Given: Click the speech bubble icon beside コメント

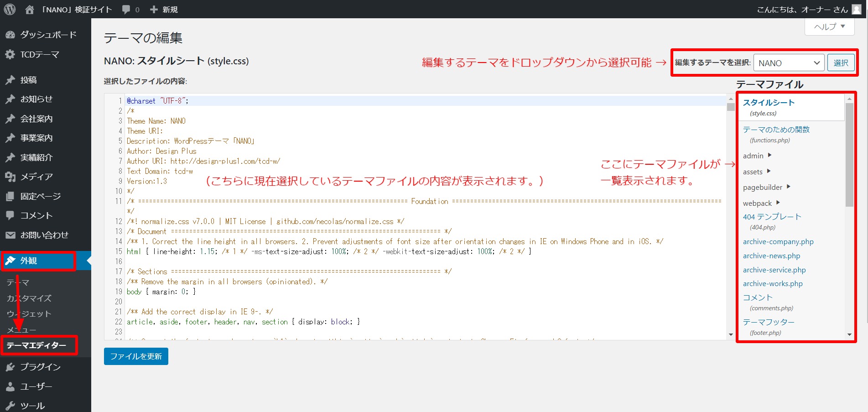Looking at the screenshot, I should point(10,215).
